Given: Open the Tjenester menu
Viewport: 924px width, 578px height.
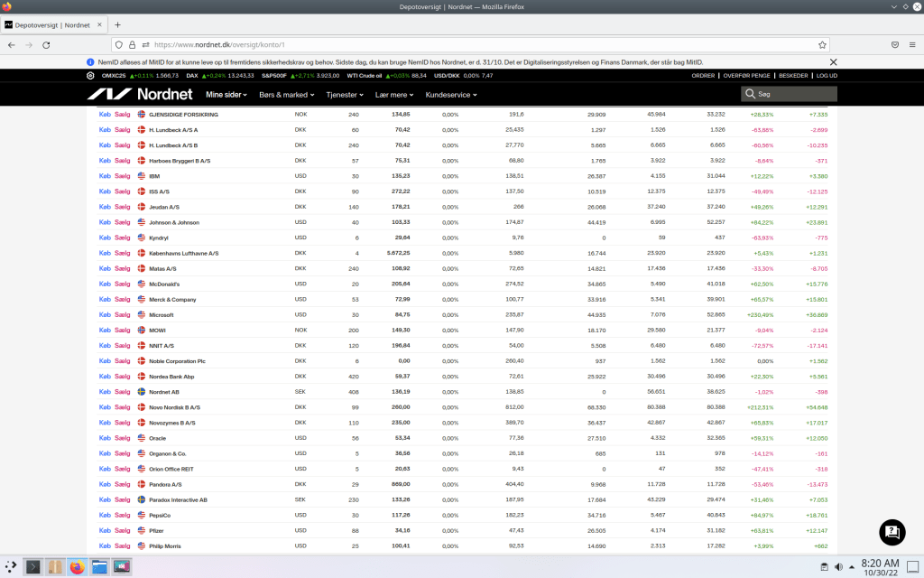Looking at the screenshot, I should tap(345, 94).
